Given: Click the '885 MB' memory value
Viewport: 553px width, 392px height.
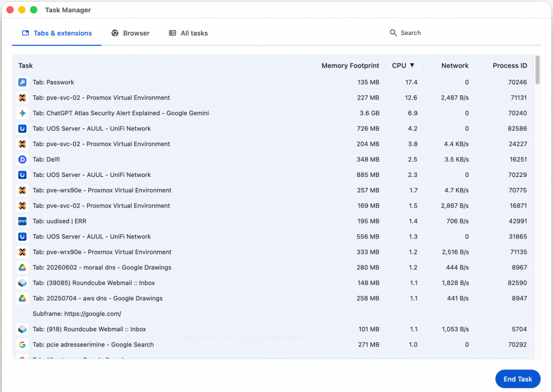Looking at the screenshot, I should pyautogui.click(x=368, y=175).
